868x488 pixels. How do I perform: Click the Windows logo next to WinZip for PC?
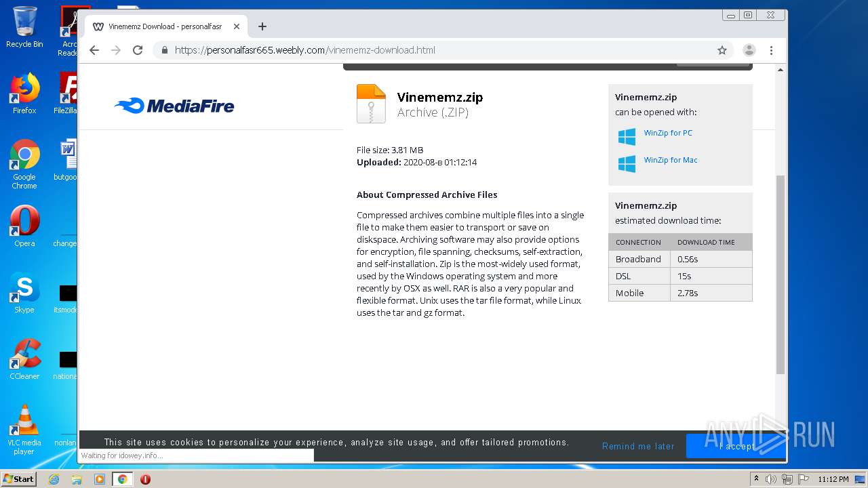click(627, 137)
